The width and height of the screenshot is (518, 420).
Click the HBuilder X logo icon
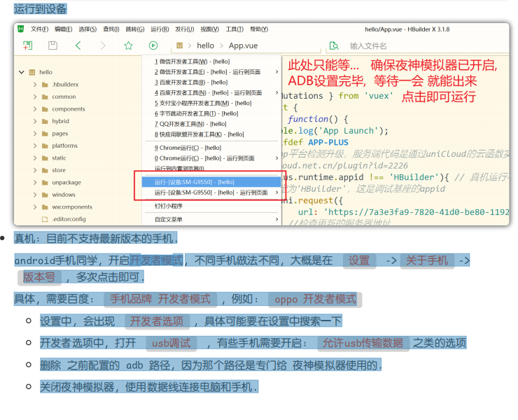click(20, 29)
